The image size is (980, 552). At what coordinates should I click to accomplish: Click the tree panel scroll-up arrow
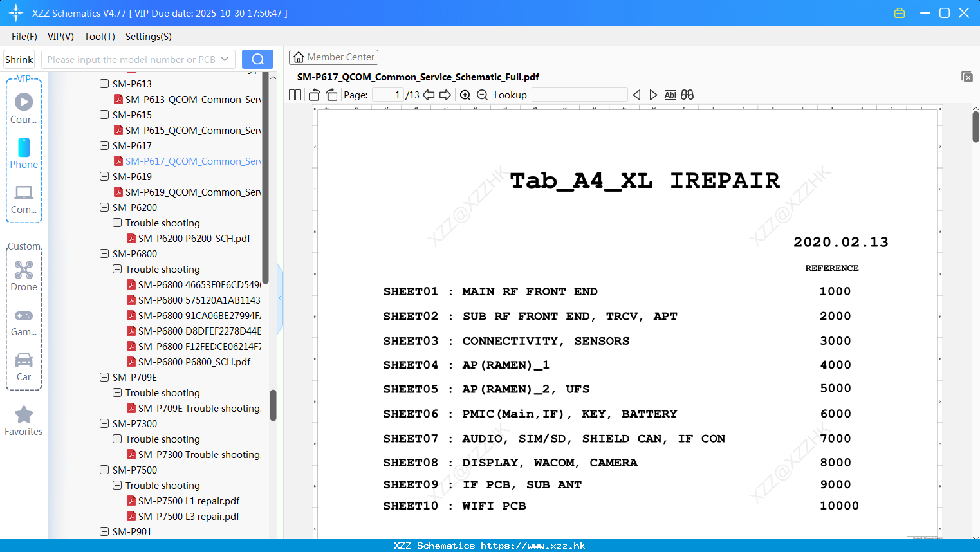(x=273, y=77)
